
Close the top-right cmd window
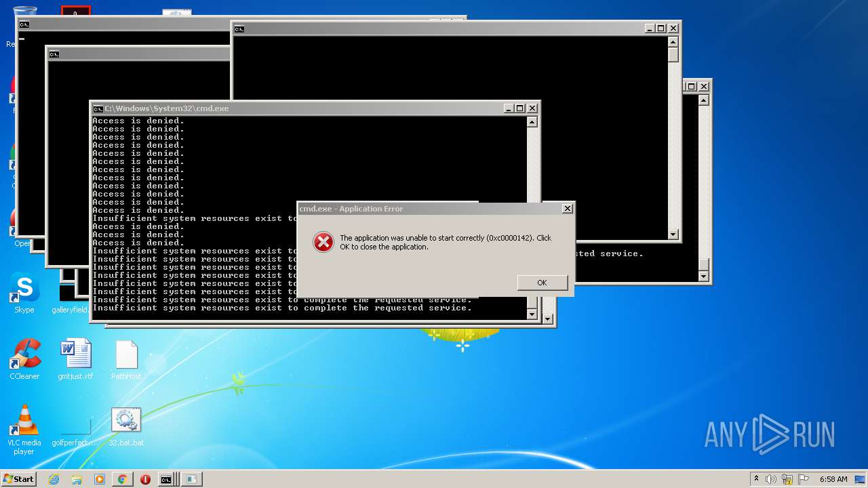pyautogui.click(x=673, y=28)
